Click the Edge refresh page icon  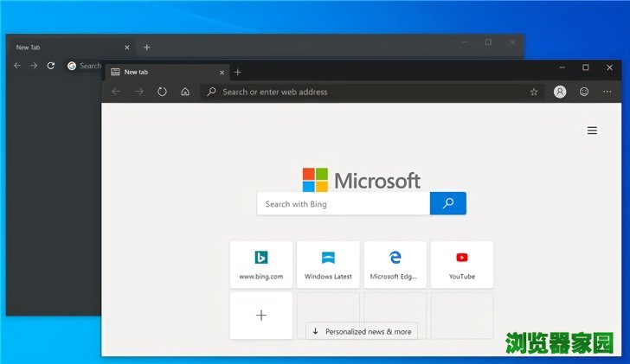162,92
